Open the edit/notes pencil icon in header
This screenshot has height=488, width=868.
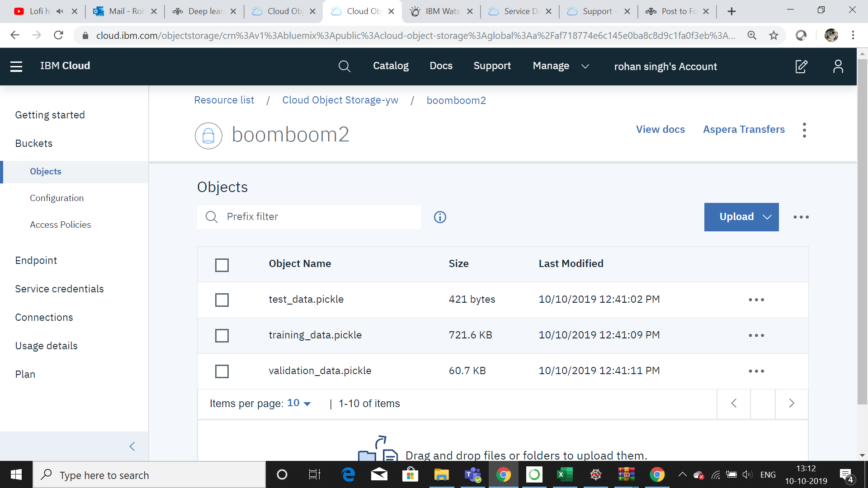pyautogui.click(x=802, y=66)
